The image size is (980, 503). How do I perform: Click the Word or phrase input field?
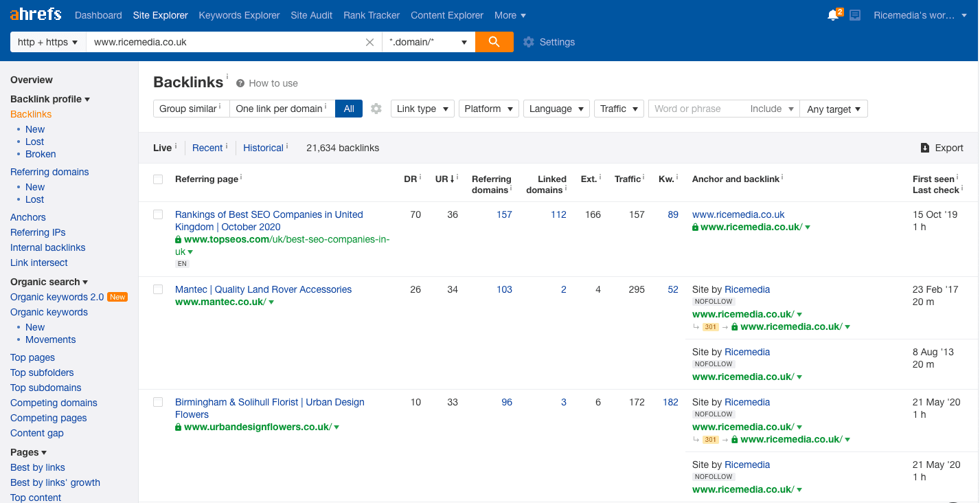696,109
